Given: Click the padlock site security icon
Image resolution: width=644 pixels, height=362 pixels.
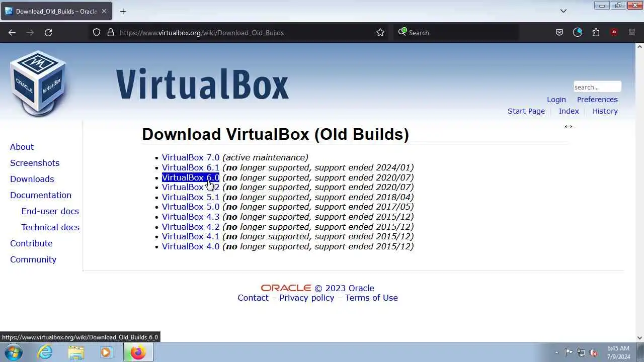Looking at the screenshot, I should 111,32.
